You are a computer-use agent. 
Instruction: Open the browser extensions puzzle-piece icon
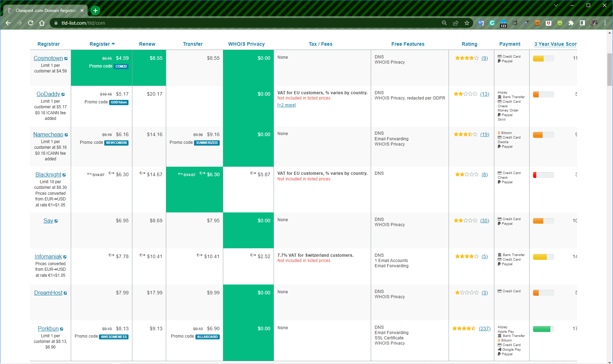(571, 23)
